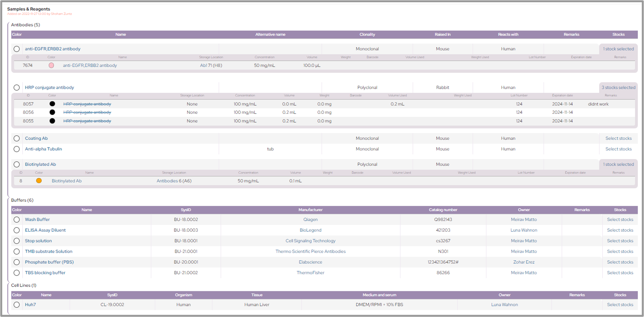Toggle '1 stock selected' for anti-EGFR,ERBB2 antibody
Viewport: 644px width, 317px height.
click(x=618, y=49)
